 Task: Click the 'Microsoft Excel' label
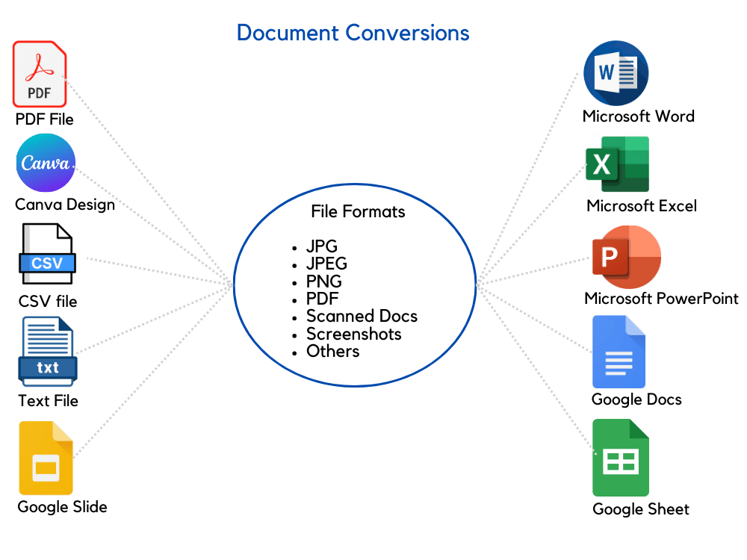tap(642, 206)
